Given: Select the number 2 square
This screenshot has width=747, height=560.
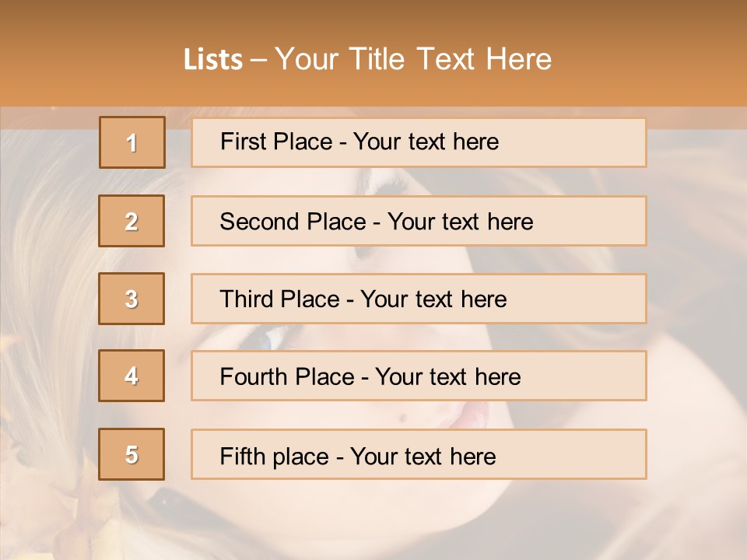Looking at the screenshot, I should (x=132, y=221).
